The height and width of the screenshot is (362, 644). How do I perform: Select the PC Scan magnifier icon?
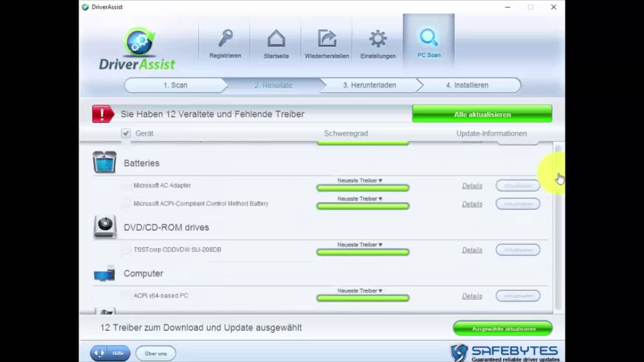pyautogui.click(x=429, y=38)
